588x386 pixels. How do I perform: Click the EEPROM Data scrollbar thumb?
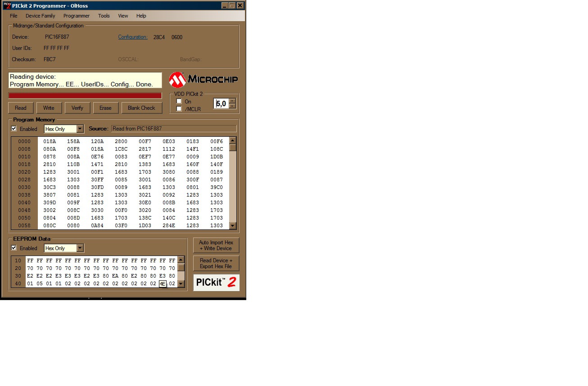click(x=181, y=267)
